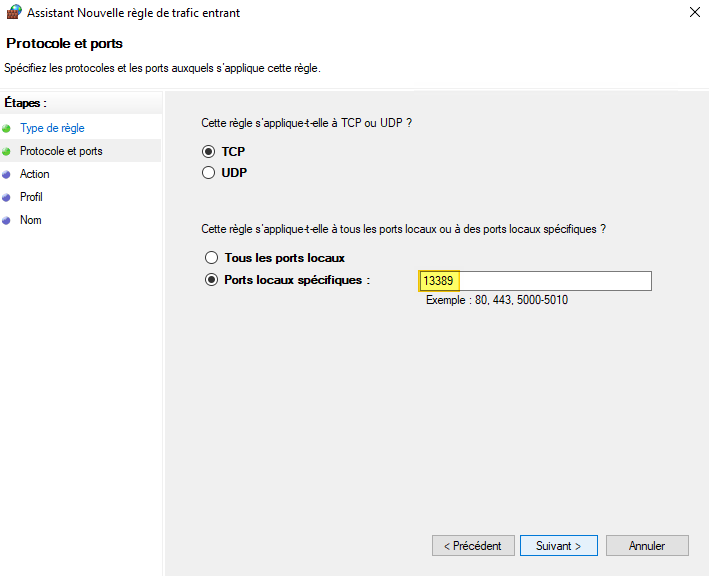Click the blue bullet beside Action step
Viewport: 709px width, 576px height.
[x=7, y=174]
